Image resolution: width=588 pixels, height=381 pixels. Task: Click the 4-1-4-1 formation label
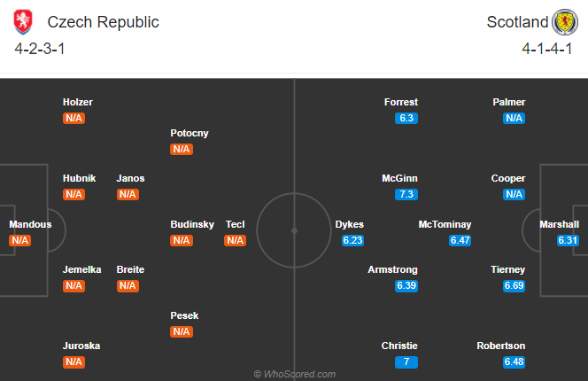pyautogui.click(x=546, y=49)
